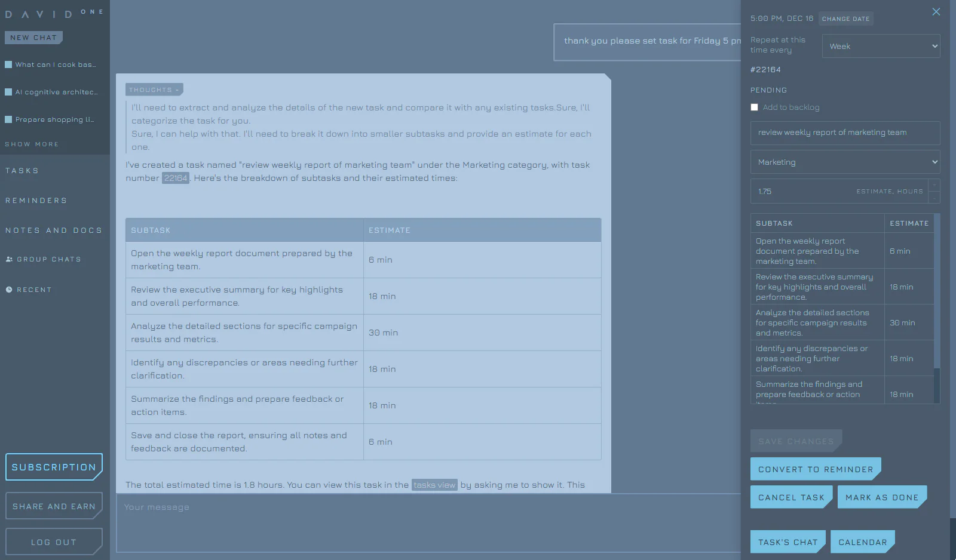This screenshot has height=560, width=956.
Task: Click the square icon beside "Prepare shopping li" chat
Action: (x=8, y=119)
